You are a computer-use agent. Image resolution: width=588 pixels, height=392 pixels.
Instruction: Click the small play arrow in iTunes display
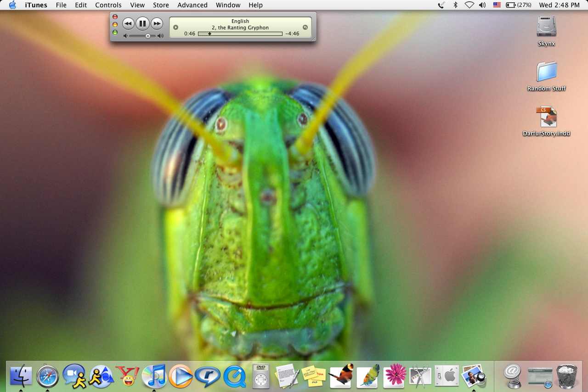click(175, 28)
